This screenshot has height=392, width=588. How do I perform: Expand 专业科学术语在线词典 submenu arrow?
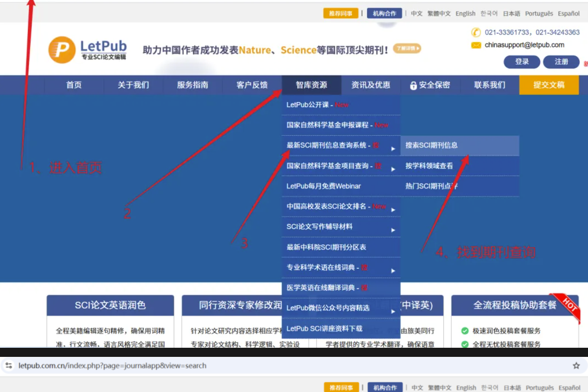coord(393,271)
